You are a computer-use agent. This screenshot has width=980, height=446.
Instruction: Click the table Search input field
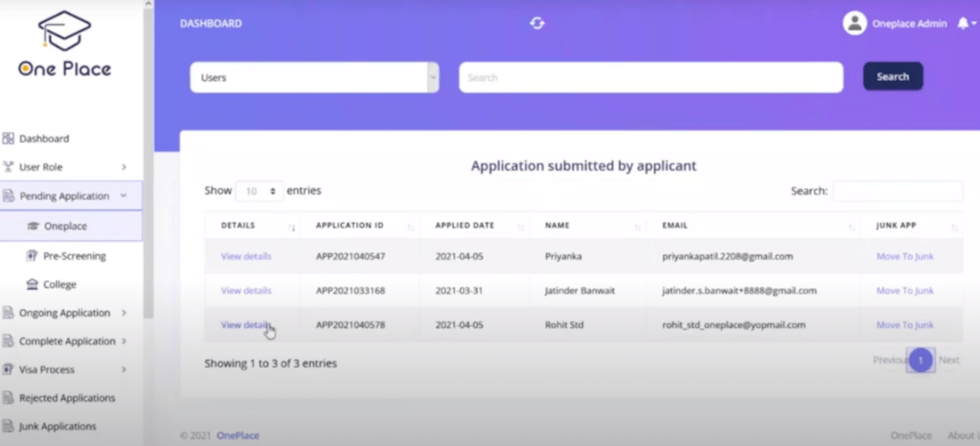coord(897,191)
